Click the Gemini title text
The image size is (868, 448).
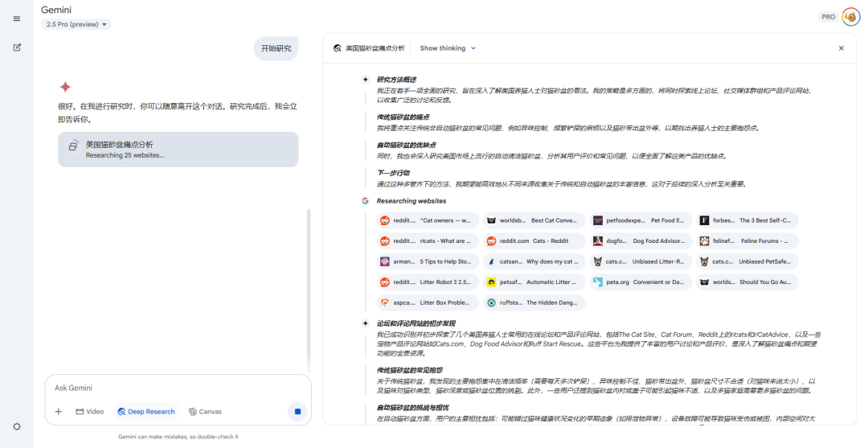point(56,10)
